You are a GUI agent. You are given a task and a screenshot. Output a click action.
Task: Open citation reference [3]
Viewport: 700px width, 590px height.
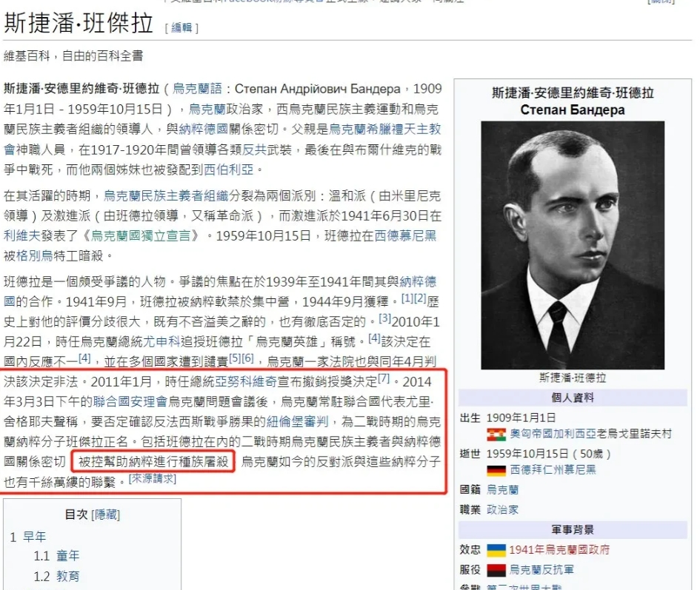[385, 318]
